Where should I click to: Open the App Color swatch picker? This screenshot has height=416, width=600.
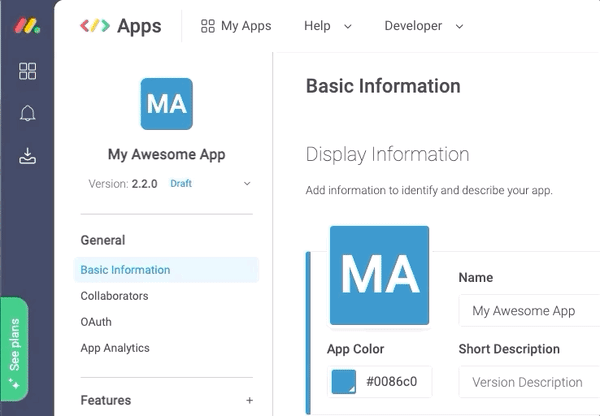pyautogui.click(x=343, y=382)
